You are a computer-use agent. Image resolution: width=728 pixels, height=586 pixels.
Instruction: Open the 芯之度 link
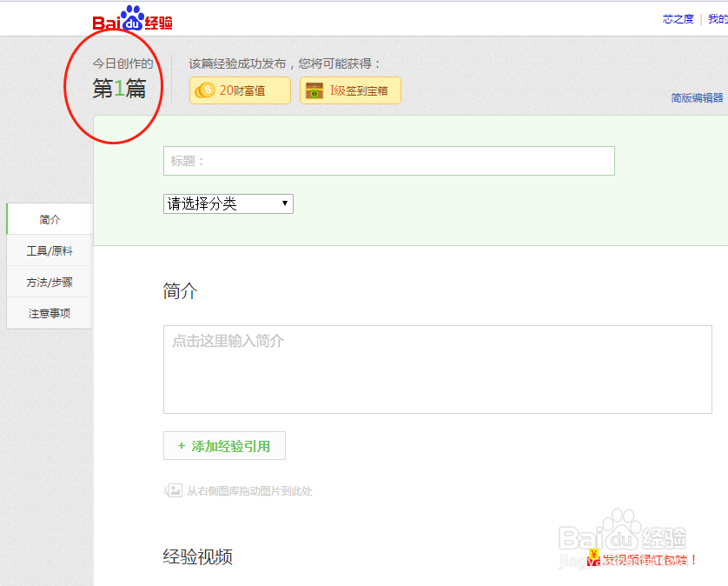(x=678, y=19)
